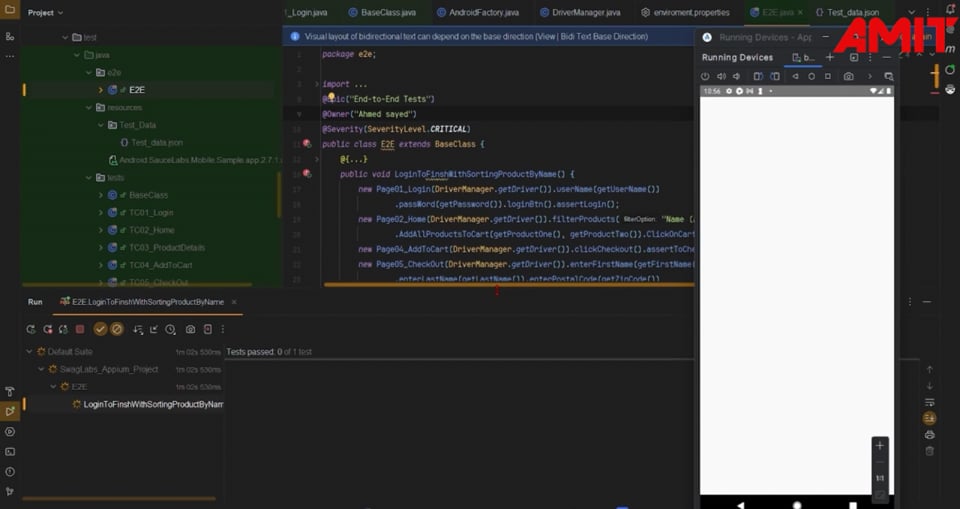The height and width of the screenshot is (509, 960).
Task: Stop the running test with the red square
Action: pyautogui.click(x=80, y=330)
